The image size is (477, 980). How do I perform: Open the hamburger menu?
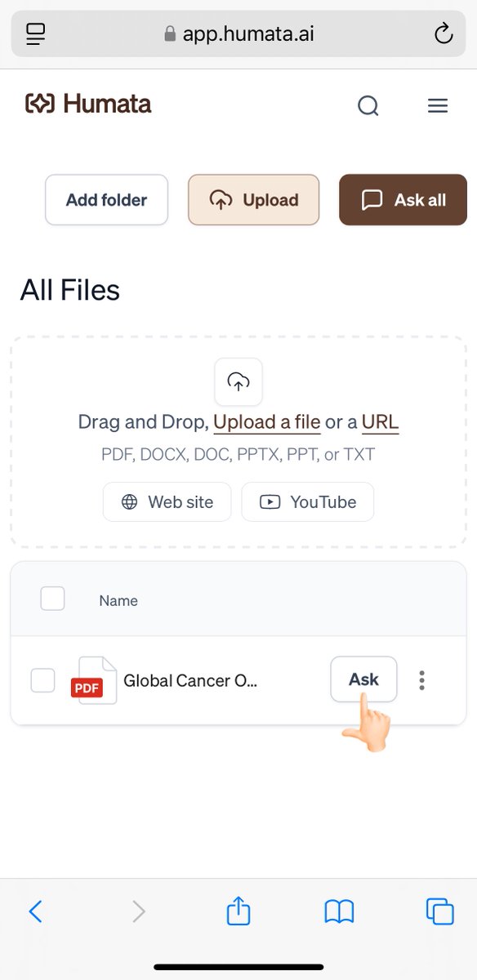tap(438, 105)
